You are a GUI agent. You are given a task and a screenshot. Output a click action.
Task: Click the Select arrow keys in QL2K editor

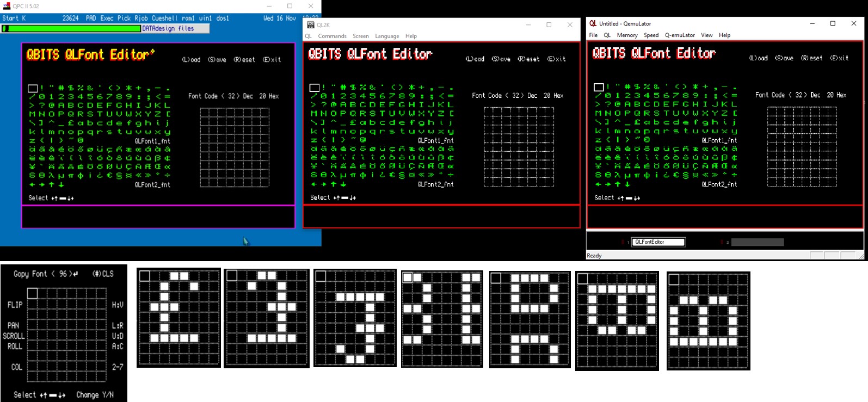point(344,198)
